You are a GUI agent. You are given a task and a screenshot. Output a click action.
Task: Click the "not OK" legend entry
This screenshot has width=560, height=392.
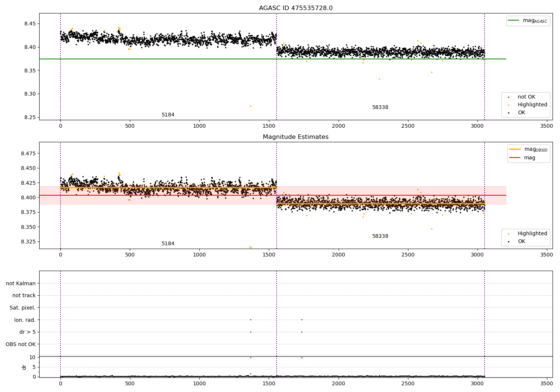[x=526, y=97]
